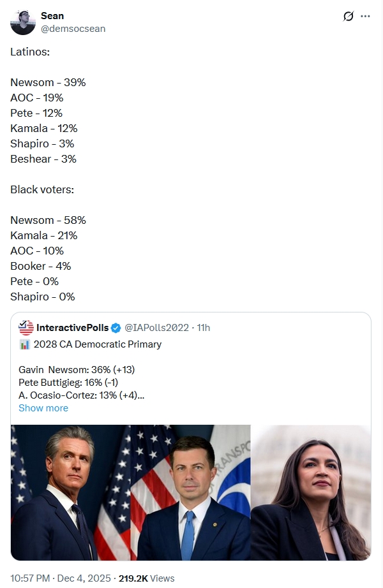Open the Grok actions icon
This screenshot has height=588, width=383.
pyautogui.click(x=349, y=17)
